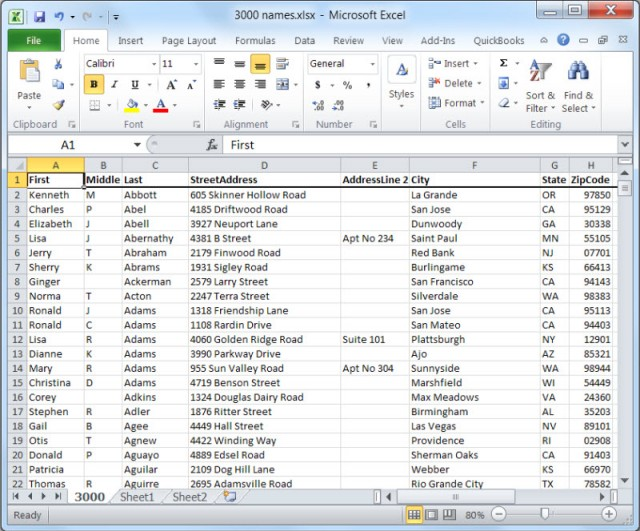Click the Borders icon
The width and height of the screenshot is (640, 531).
coord(95,105)
